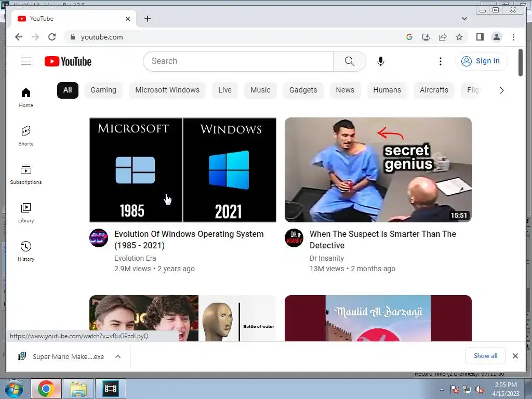Select the Gadgets chip
The image size is (532, 399).
coord(303,90)
